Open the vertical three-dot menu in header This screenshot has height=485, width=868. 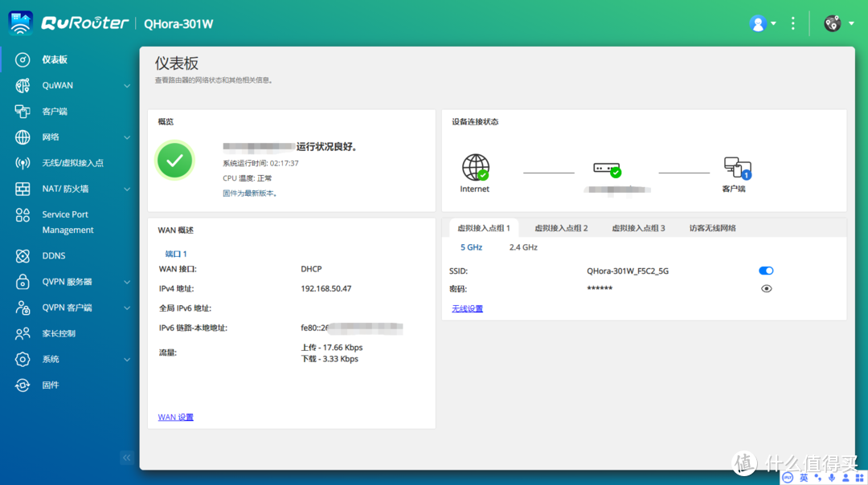(x=792, y=23)
